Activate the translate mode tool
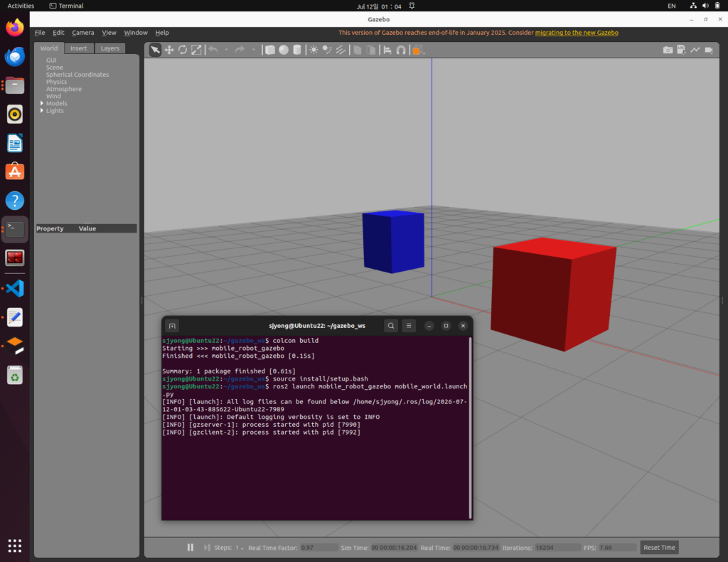The image size is (728, 562). click(169, 50)
